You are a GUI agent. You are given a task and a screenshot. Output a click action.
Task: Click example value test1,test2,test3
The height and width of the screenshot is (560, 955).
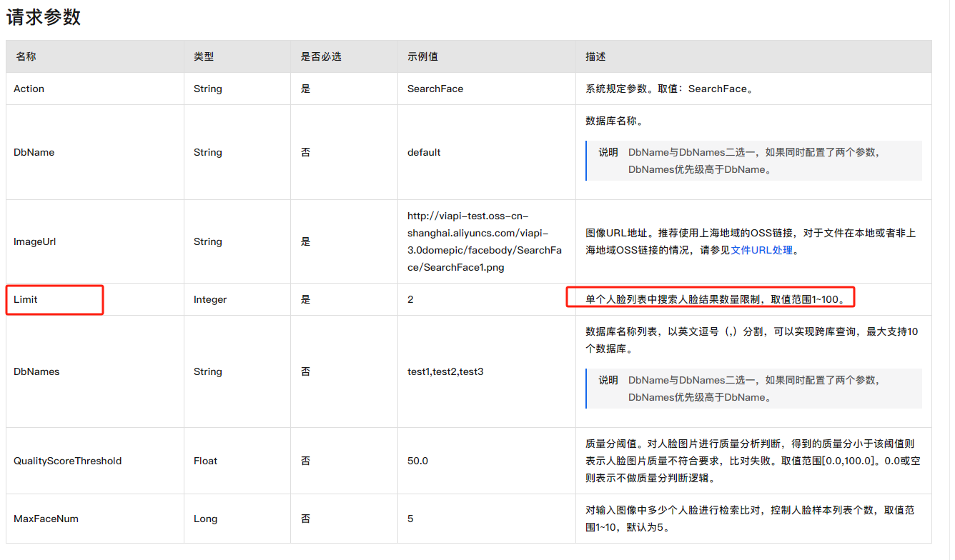tap(445, 371)
